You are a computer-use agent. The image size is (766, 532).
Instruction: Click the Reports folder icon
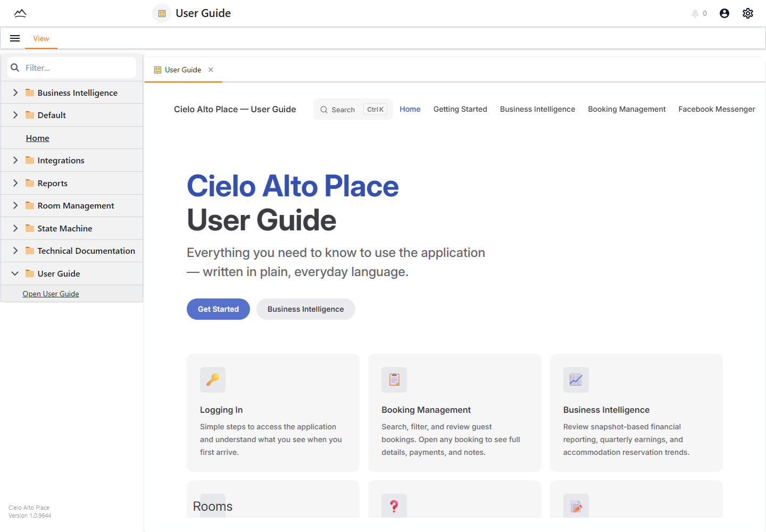(30, 183)
